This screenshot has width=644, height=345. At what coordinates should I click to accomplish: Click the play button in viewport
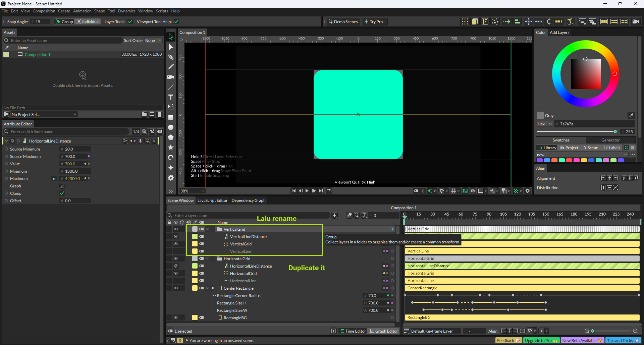(307, 191)
